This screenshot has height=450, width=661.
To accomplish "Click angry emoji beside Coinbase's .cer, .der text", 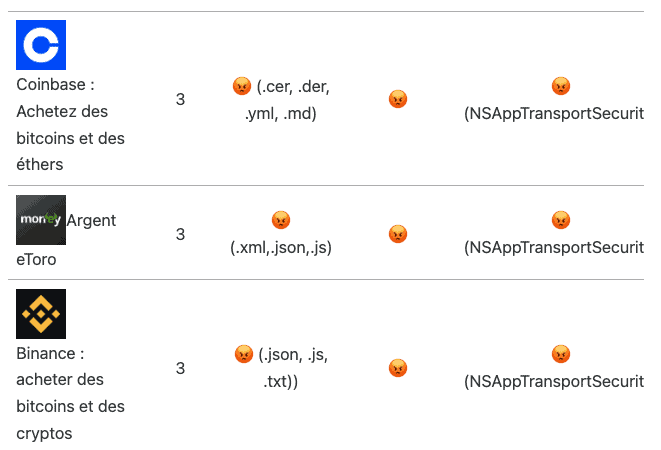I will point(241,87).
